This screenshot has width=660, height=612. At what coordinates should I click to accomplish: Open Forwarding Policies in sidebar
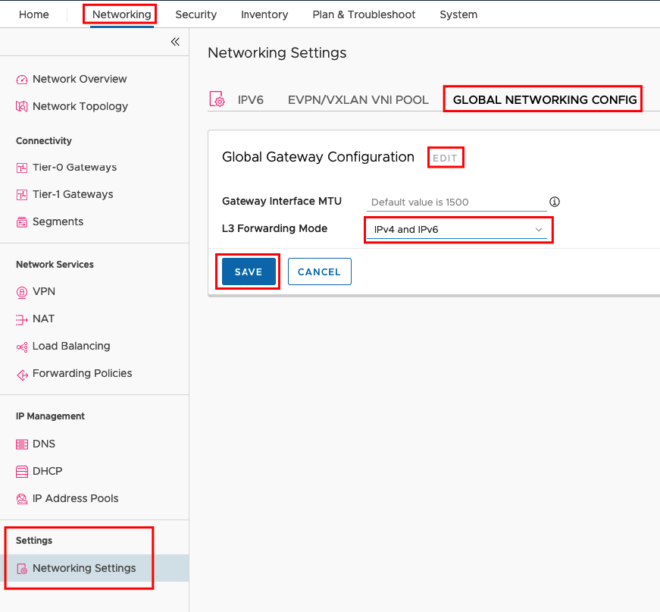coord(82,373)
